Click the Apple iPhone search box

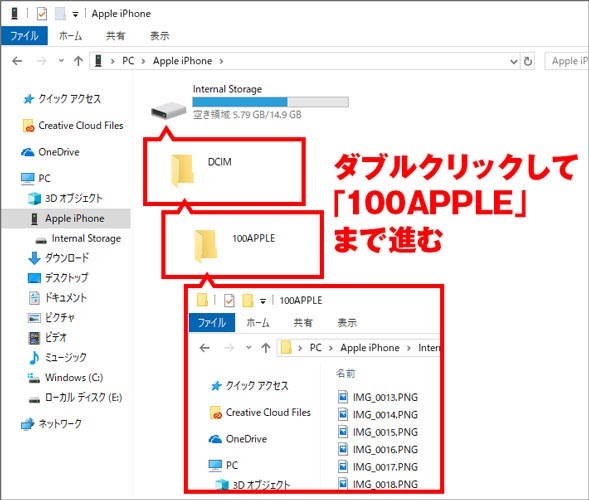[566, 61]
